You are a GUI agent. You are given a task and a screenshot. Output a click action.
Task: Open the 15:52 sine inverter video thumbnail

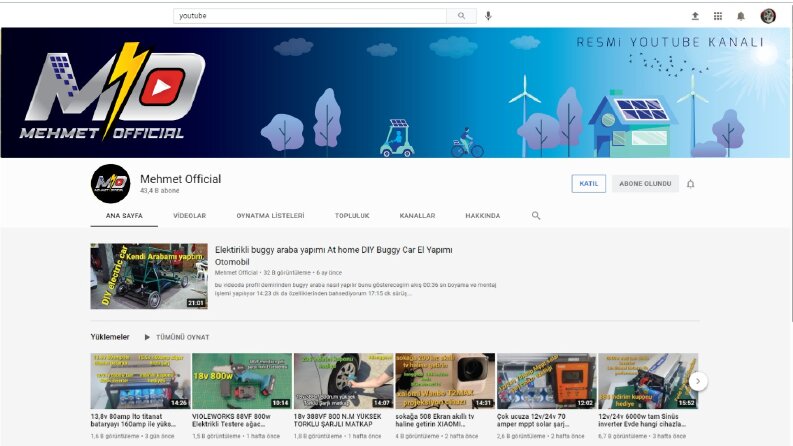(x=648, y=381)
